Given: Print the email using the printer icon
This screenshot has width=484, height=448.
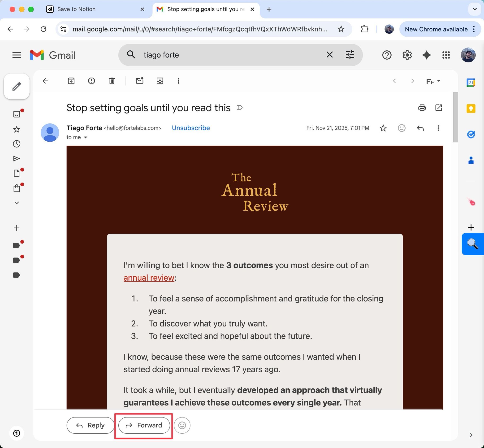Looking at the screenshot, I should point(422,108).
